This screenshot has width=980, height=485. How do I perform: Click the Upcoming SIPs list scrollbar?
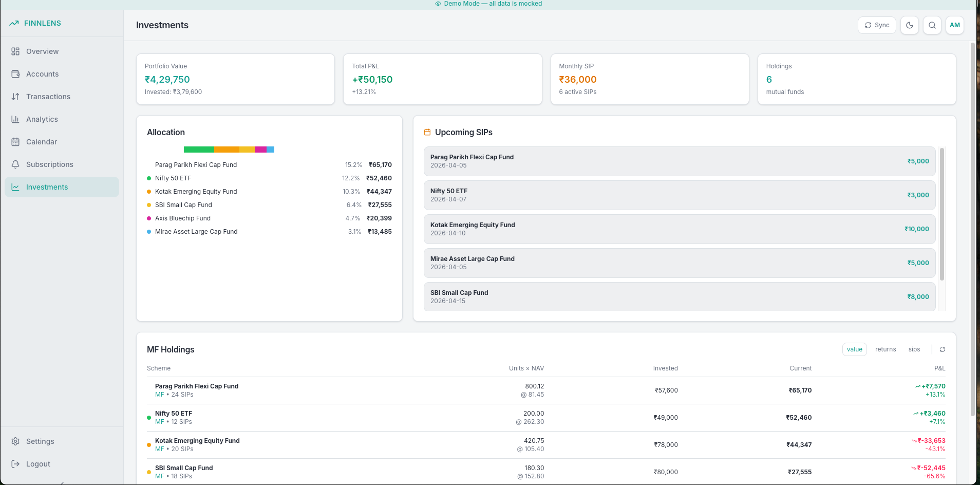pos(942,214)
